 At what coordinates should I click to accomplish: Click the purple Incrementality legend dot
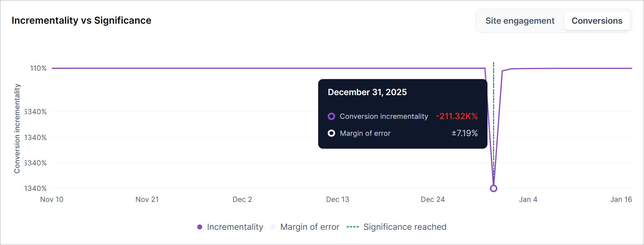coord(200,227)
